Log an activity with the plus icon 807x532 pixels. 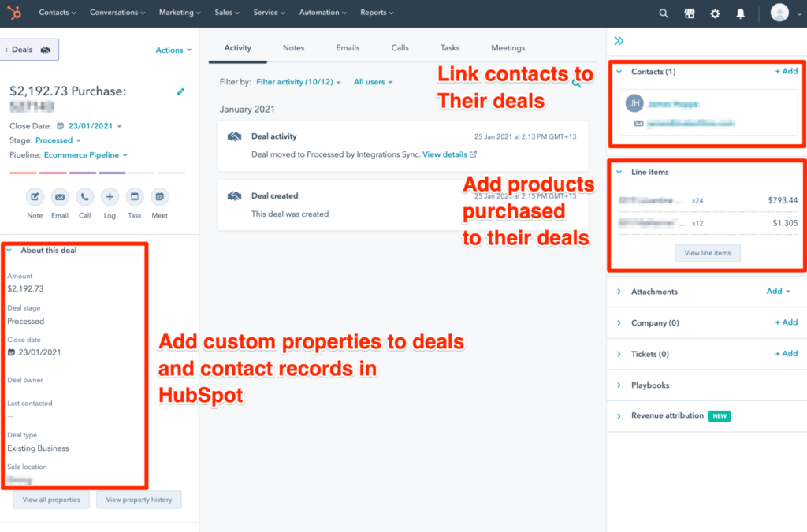pos(110,196)
